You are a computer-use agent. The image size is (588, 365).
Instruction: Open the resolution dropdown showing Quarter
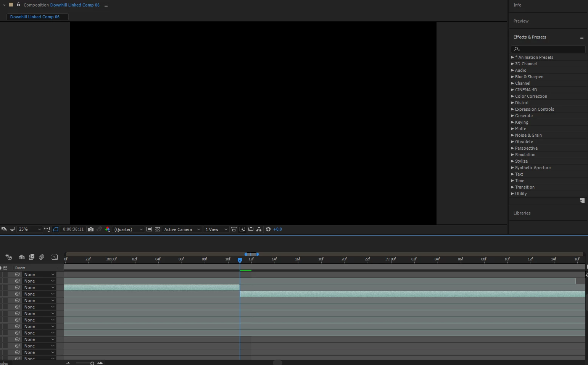click(129, 229)
